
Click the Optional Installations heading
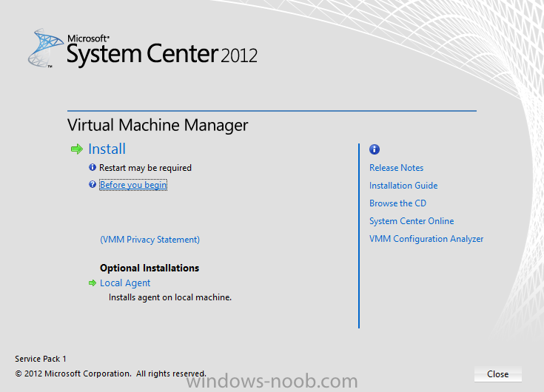pos(150,268)
